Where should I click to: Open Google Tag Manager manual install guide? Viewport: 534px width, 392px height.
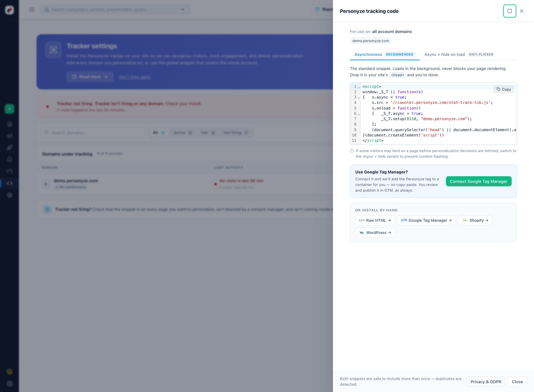click(427, 220)
